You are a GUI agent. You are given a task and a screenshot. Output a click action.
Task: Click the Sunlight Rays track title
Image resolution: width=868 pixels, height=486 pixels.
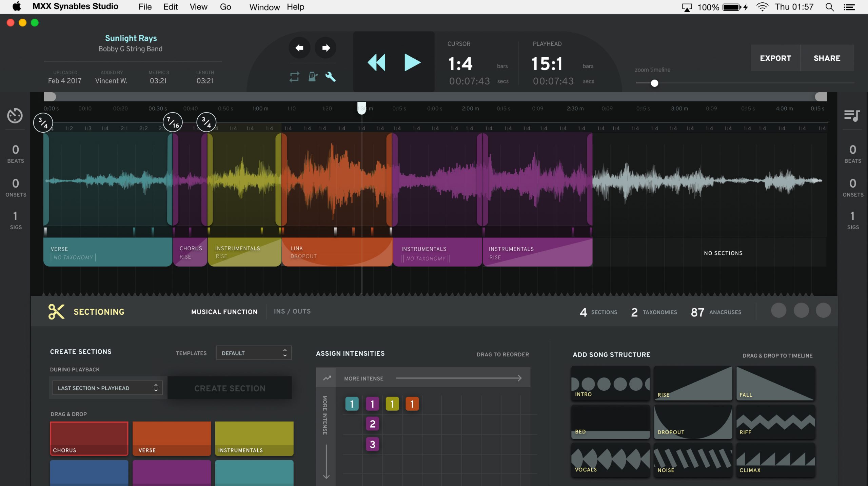click(x=131, y=38)
